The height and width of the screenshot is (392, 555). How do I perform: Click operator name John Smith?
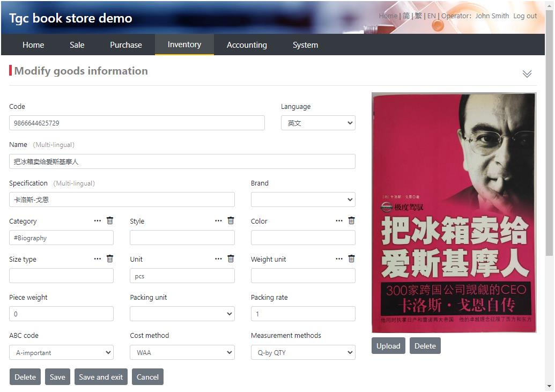(x=492, y=16)
